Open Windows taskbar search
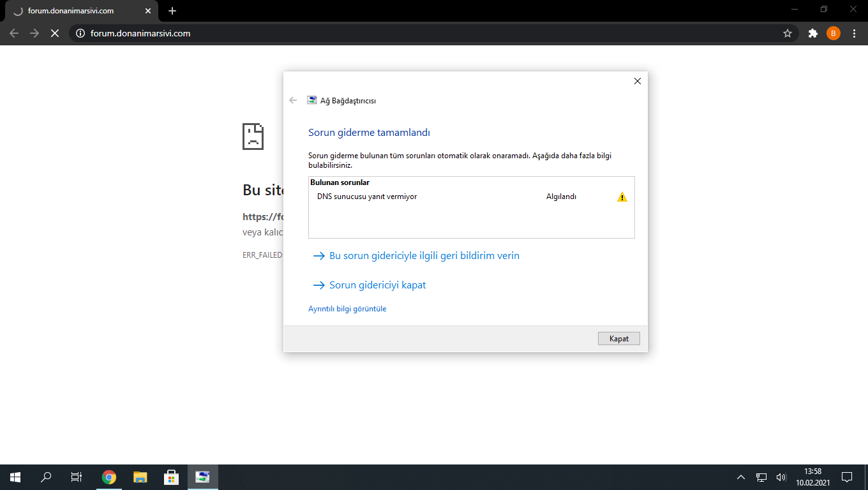 (46, 477)
